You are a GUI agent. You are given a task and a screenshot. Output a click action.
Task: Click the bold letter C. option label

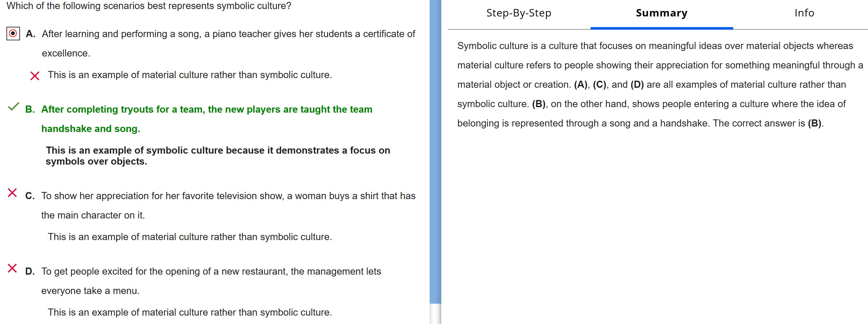(30, 196)
